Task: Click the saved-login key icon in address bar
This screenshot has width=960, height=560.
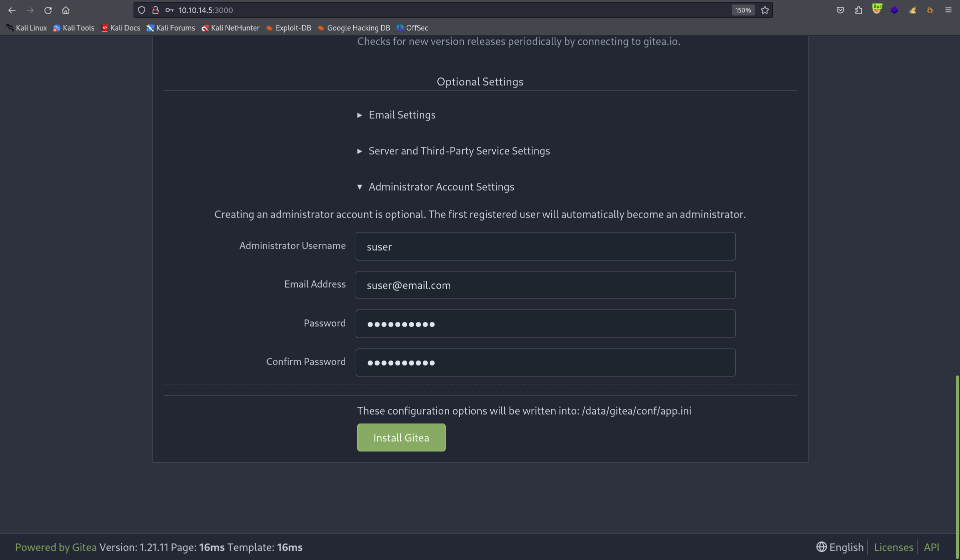Action: (170, 10)
